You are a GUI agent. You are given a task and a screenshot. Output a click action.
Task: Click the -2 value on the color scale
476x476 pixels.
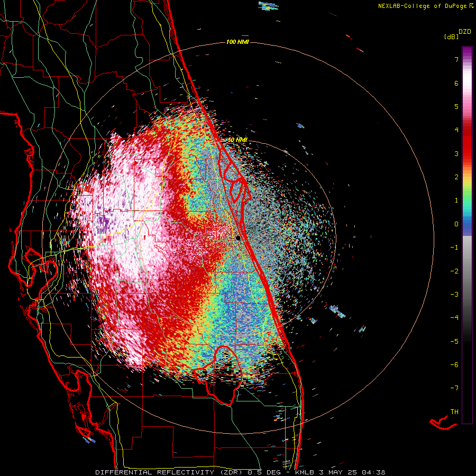(454, 271)
